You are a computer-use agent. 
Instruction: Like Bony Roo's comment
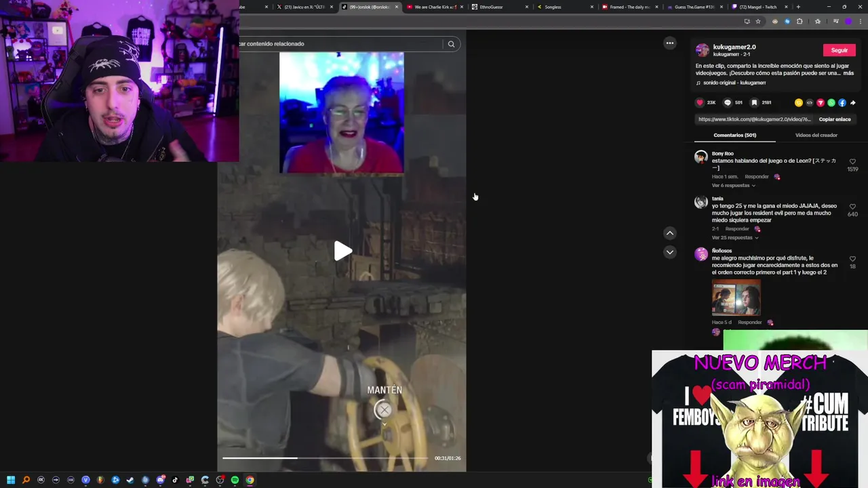tap(852, 162)
